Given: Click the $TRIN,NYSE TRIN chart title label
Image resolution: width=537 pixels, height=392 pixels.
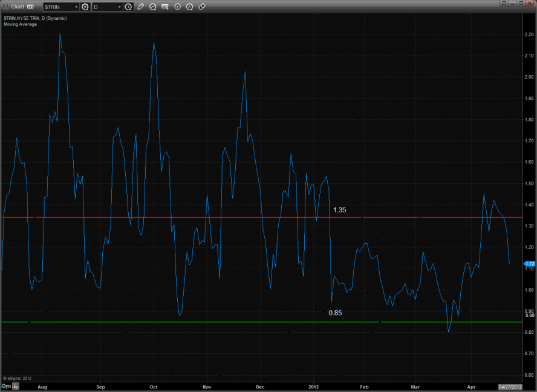Looking at the screenshot, I should [x=35, y=18].
